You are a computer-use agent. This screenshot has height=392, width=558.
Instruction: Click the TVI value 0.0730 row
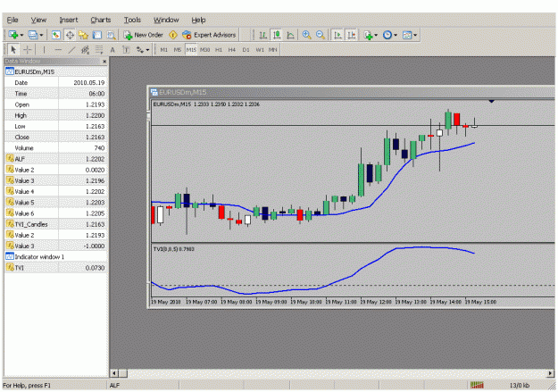55,268
